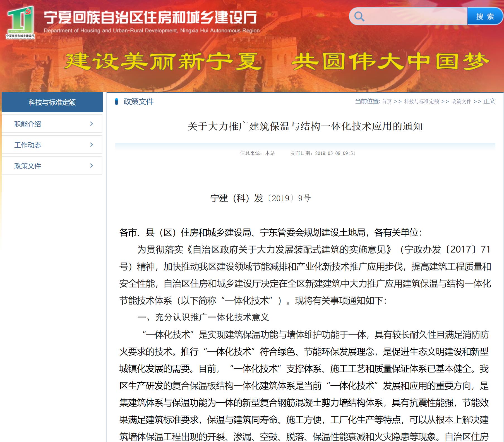Select the 科技与标准定额 sidebar header

[x=52, y=102]
